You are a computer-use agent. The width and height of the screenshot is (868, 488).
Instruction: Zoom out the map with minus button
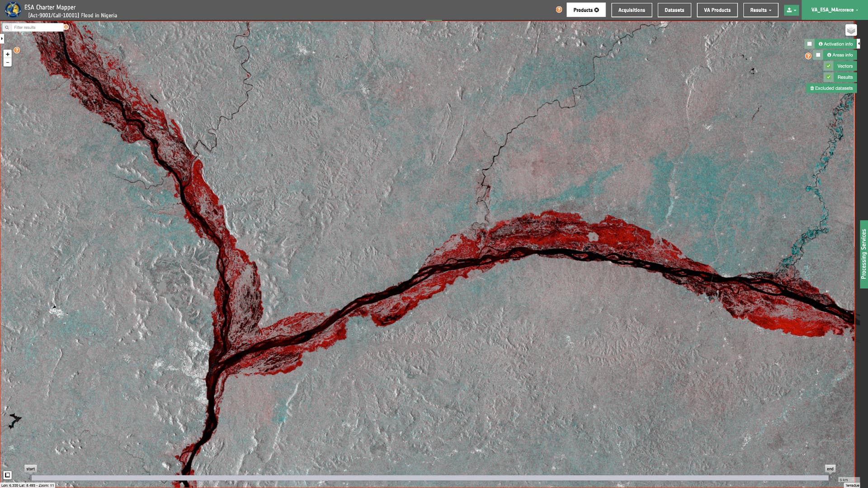tap(7, 62)
